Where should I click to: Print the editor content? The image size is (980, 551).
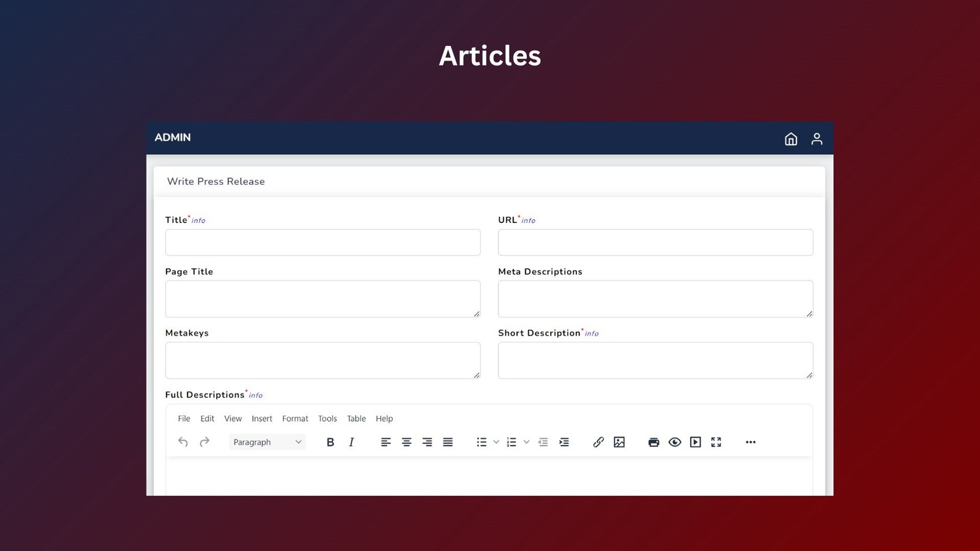(654, 442)
